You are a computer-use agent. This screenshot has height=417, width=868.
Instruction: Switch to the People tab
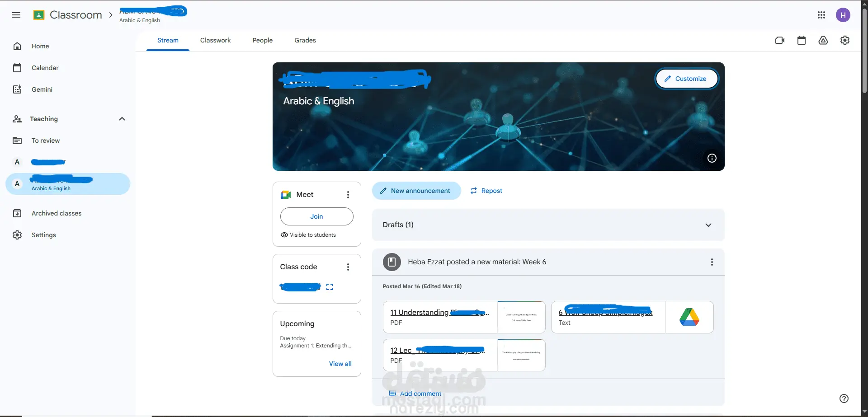click(x=263, y=40)
